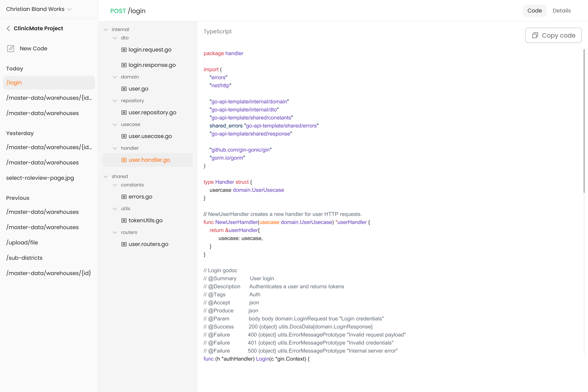Click the file icon next to user.go
This screenshot has height=392, width=588.
[124, 89]
